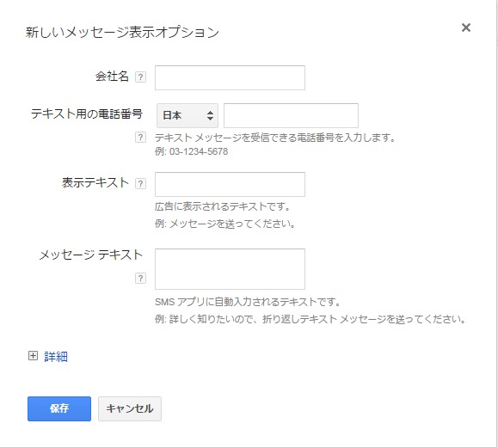Click the メッセージ テキスト field label
Viewport: 498px width, 448px height.
coord(91,255)
